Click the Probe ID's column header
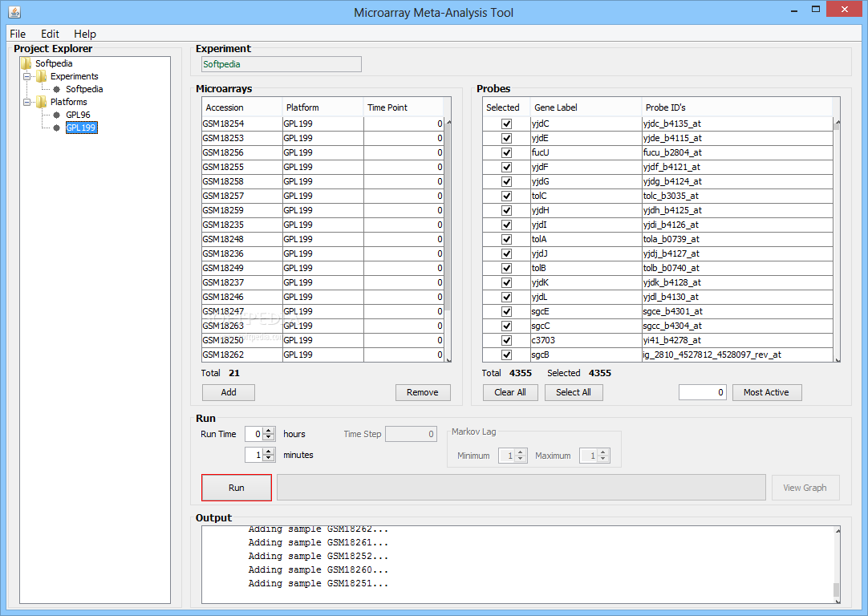This screenshot has height=616, width=868. coord(736,107)
